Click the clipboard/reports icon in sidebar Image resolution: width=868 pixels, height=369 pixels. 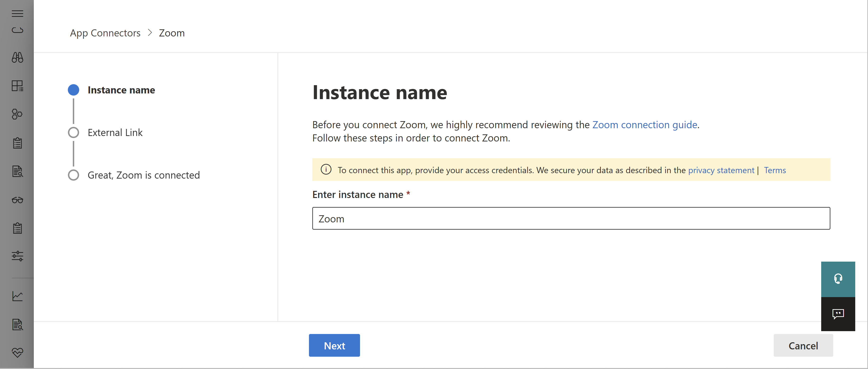(17, 143)
